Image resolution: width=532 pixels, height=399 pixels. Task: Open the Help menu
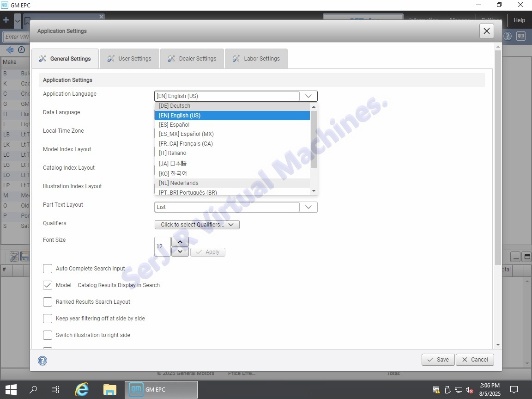point(519,20)
